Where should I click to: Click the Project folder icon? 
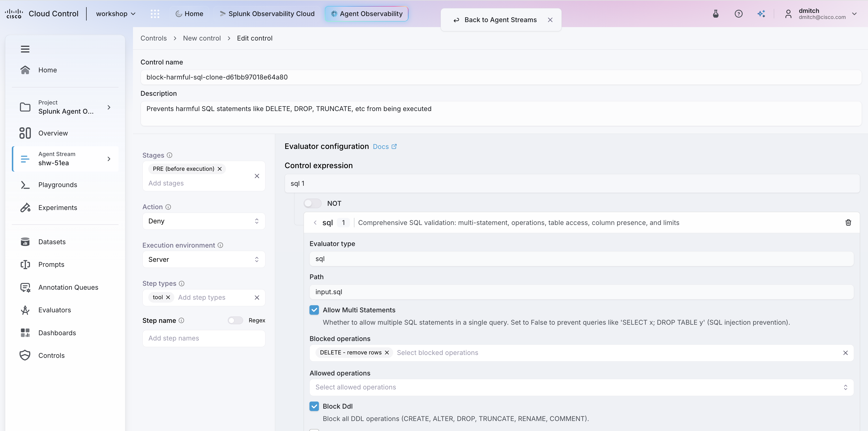[25, 107]
